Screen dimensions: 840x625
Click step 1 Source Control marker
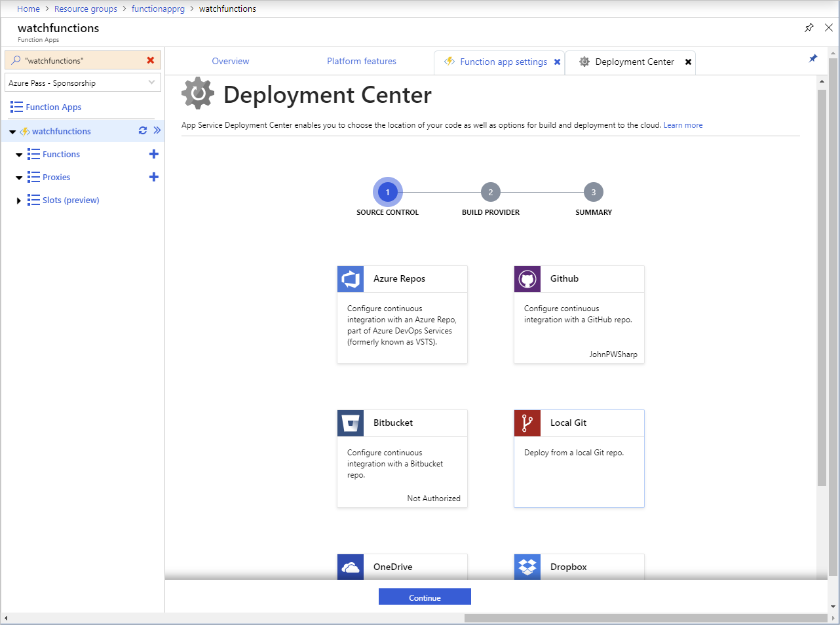[388, 192]
